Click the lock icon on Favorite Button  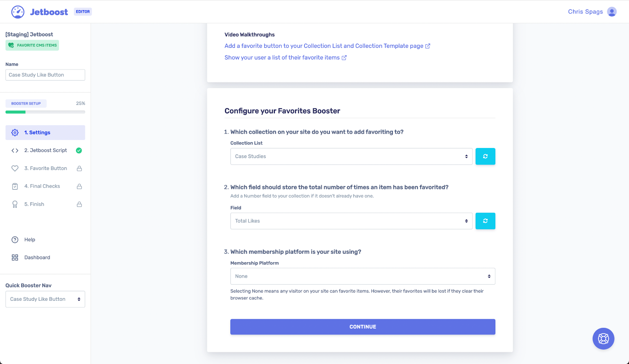(79, 168)
